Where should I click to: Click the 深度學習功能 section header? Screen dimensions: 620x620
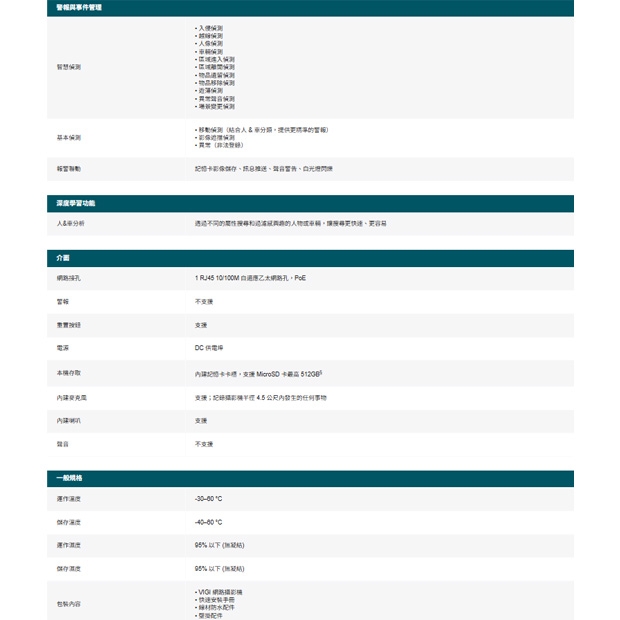(76, 203)
